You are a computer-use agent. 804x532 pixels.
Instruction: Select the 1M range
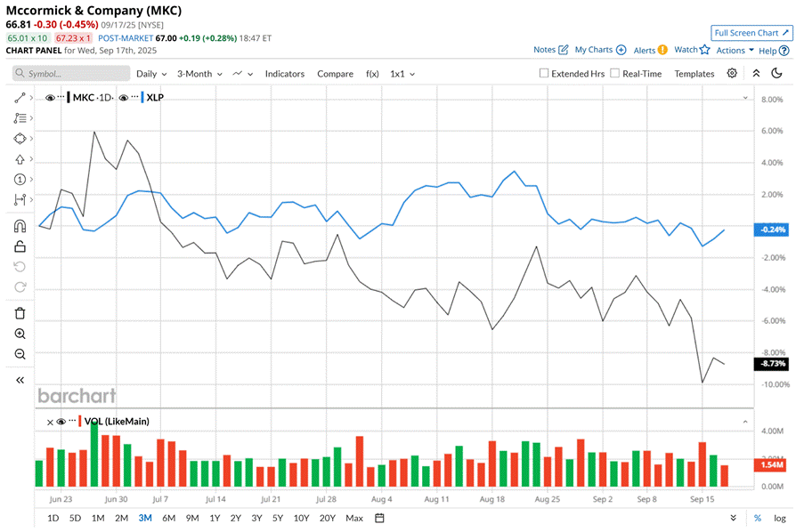point(98,518)
